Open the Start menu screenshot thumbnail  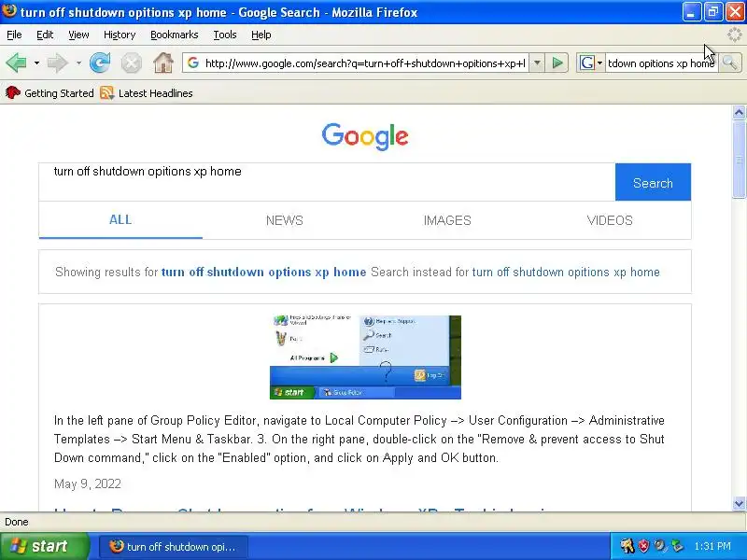pyautogui.click(x=365, y=357)
